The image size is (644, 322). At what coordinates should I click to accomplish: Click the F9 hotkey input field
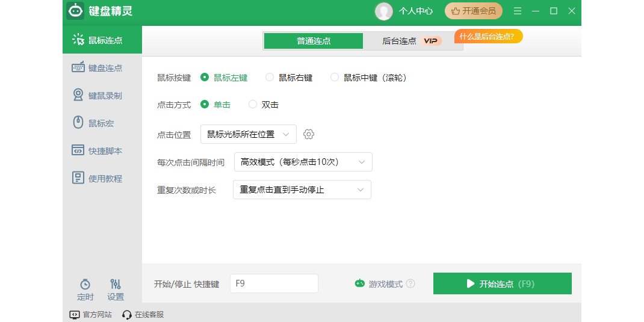click(x=274, y=283)
